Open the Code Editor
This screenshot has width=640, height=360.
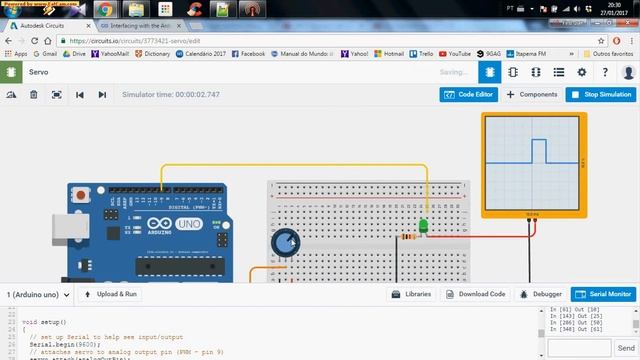(x=469, y=95)
